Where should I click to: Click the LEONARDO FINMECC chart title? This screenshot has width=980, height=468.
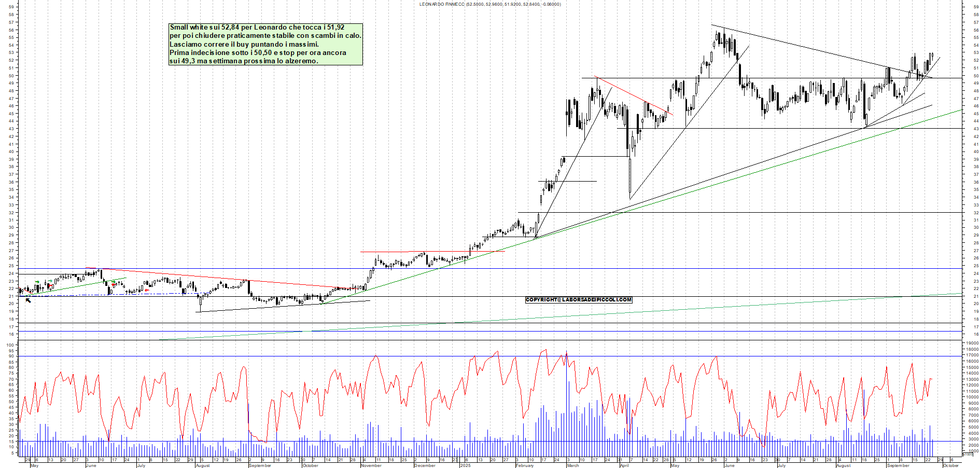coord(490,4)
